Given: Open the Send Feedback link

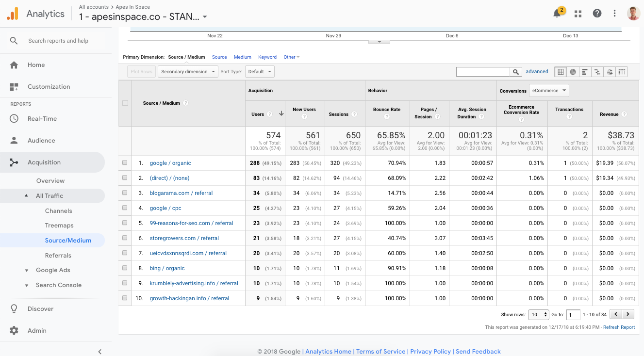Looking at the screenshot, I should [x=478, y=352].
